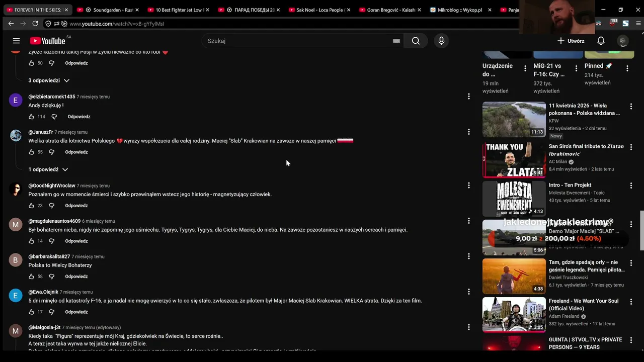Viewport: 644px width, 362px height.
Task: Open the on-screen keyboard icon in search
Action: pyautogui.click(x=396, y=41)
